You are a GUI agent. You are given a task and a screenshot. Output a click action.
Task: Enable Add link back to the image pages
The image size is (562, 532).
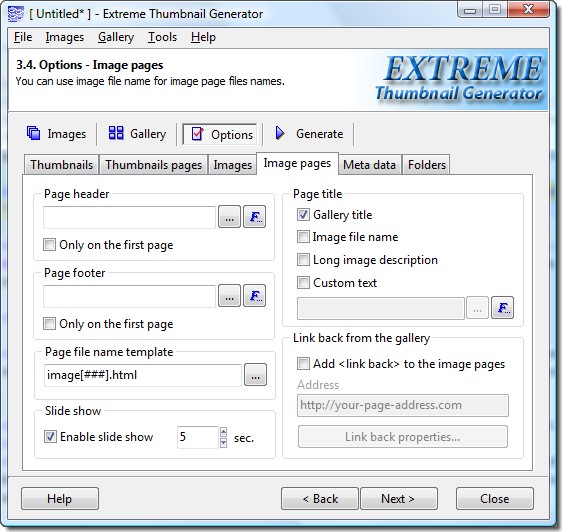pos(303,364)
